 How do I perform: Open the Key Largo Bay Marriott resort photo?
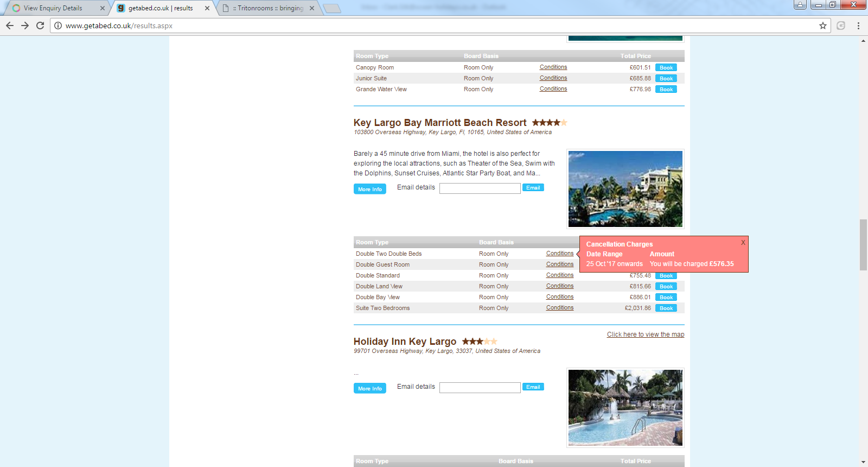626,189
